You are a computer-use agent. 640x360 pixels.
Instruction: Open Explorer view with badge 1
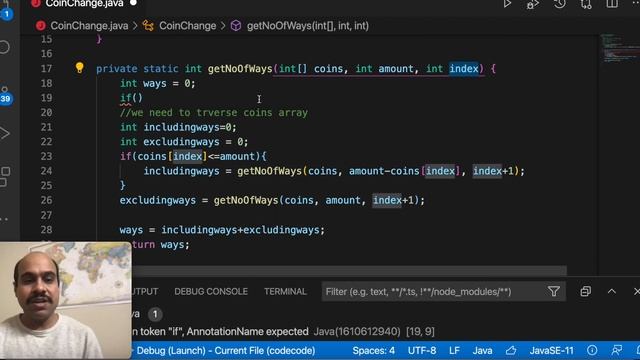pos(5,10)
